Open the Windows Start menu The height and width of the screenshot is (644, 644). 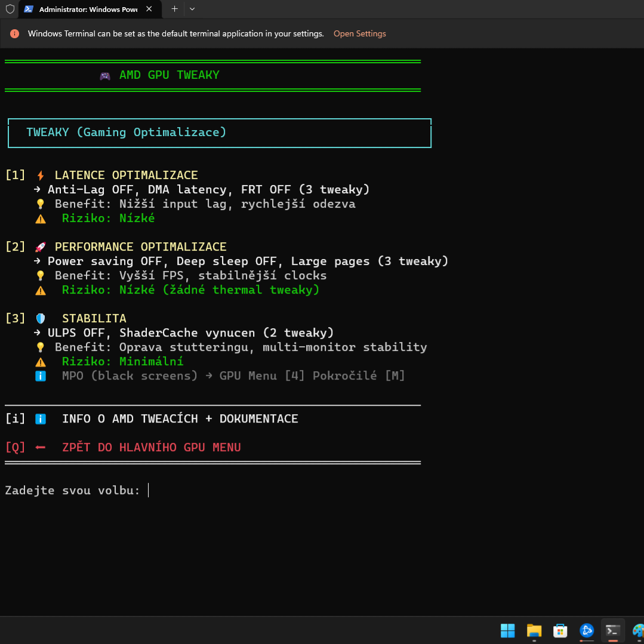click(x=508, y=630)
